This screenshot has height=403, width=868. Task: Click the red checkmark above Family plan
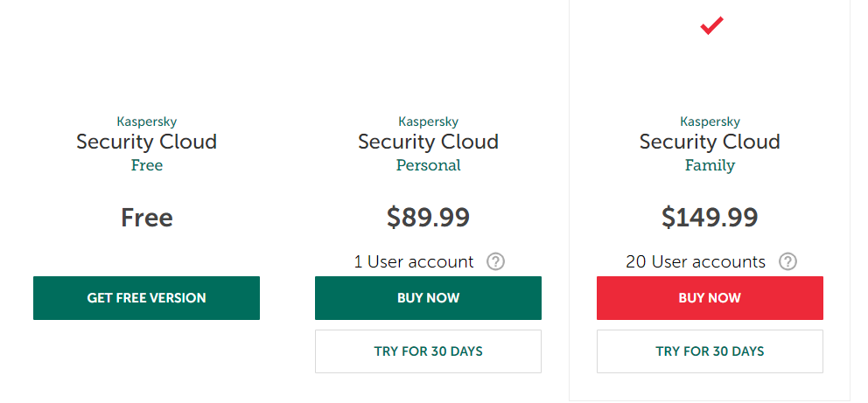[711, 27]
